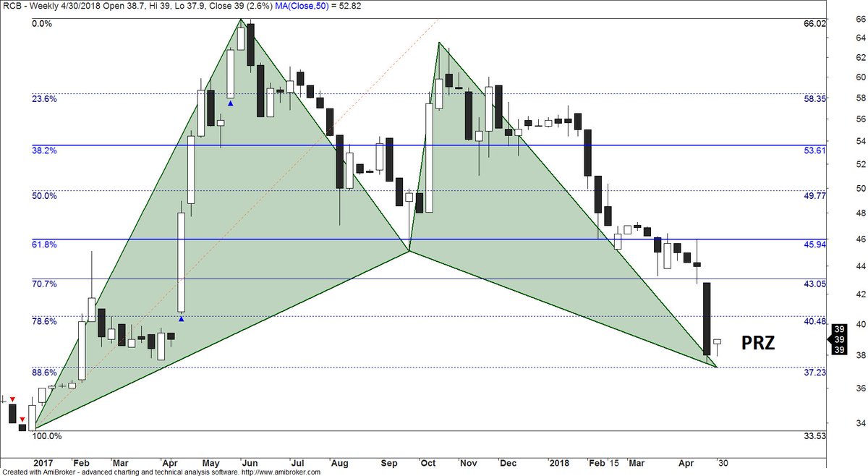The image size is (868, 476).
Task: Click the PRZ annotation text
Action: [x=758, y=344]
